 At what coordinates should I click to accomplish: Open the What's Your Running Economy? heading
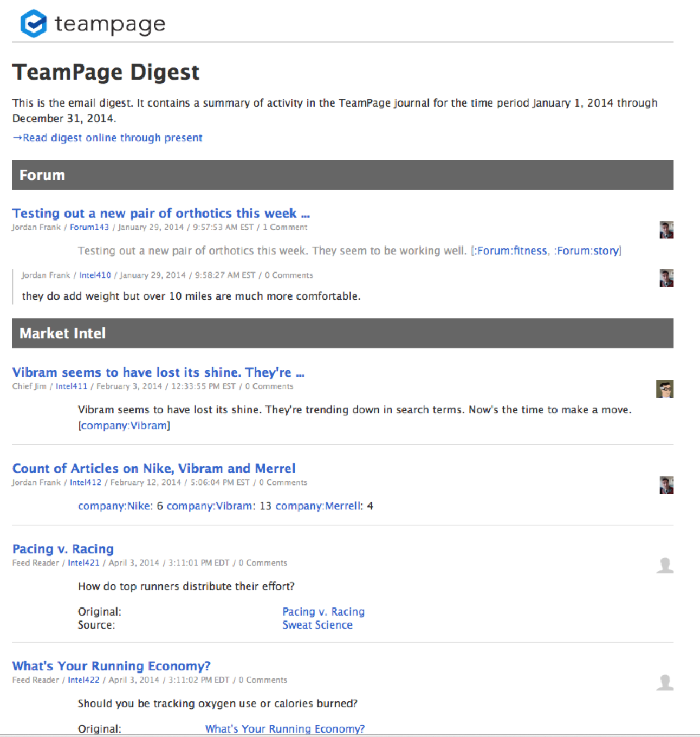111,666
